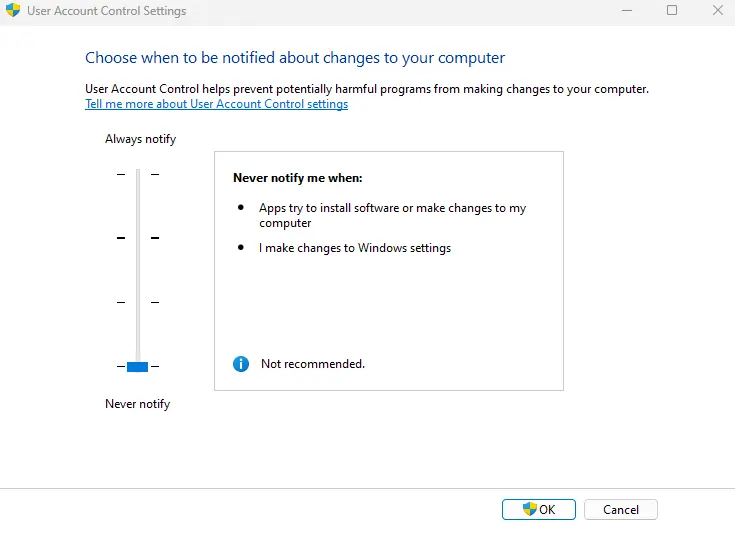Image resolution: width=735 pixels, height=544 pixels.
Task: Click the UAC shield icon in title bar
Action: tap(13, 10)
